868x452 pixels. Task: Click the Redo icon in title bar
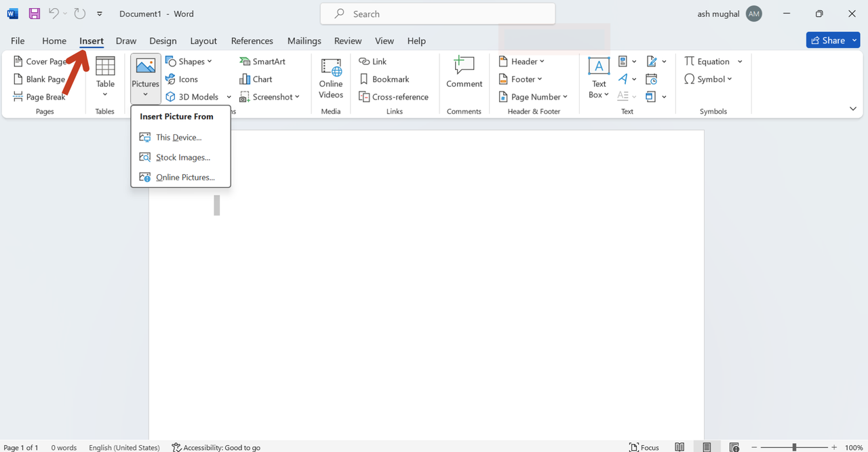(79, 14)
